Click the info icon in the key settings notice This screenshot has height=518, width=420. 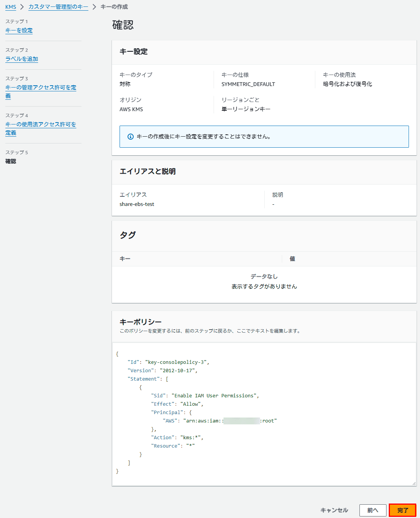pyautogui.click(x=131, y=137)
